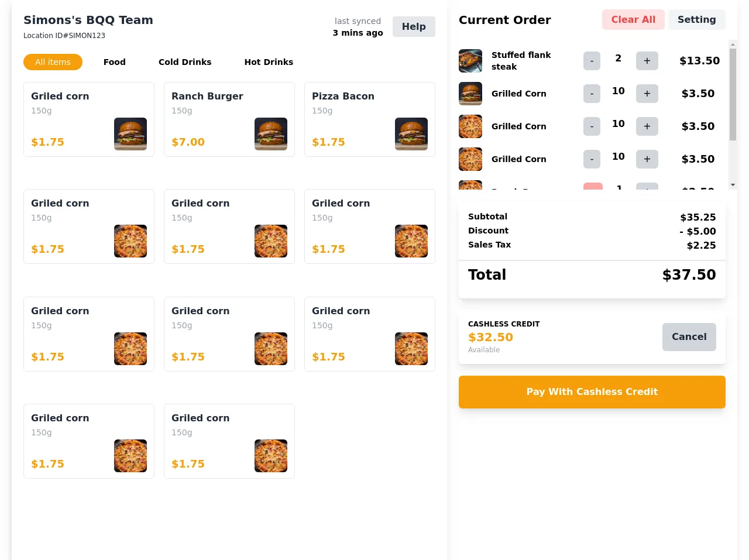749x560 pixels.
Task: Increase Stuffed flank steak quantity with plus
Action: point(647,61)
